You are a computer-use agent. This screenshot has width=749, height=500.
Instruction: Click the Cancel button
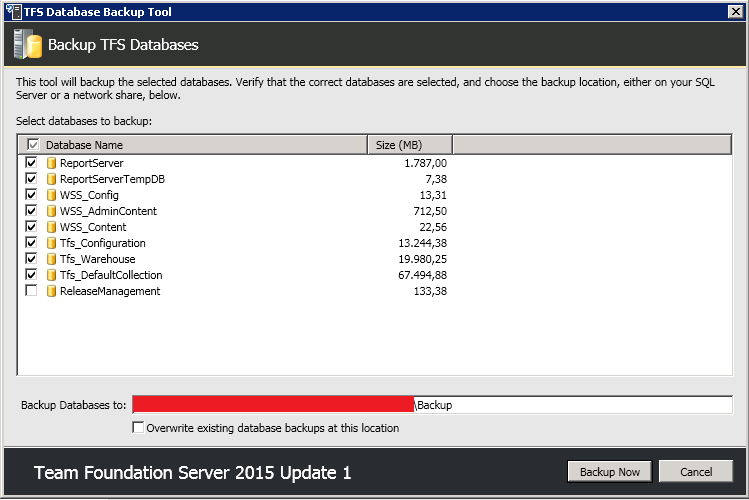tap(696, 472)
